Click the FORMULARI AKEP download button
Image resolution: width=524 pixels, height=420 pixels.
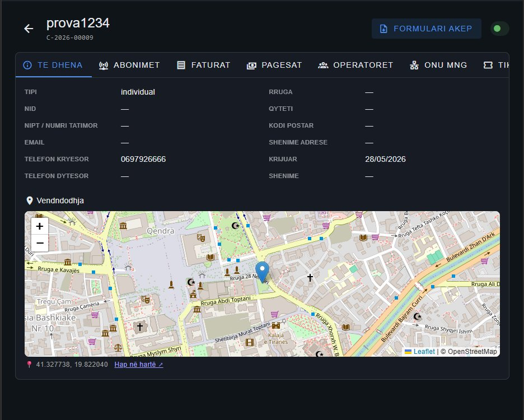[427, 29]
